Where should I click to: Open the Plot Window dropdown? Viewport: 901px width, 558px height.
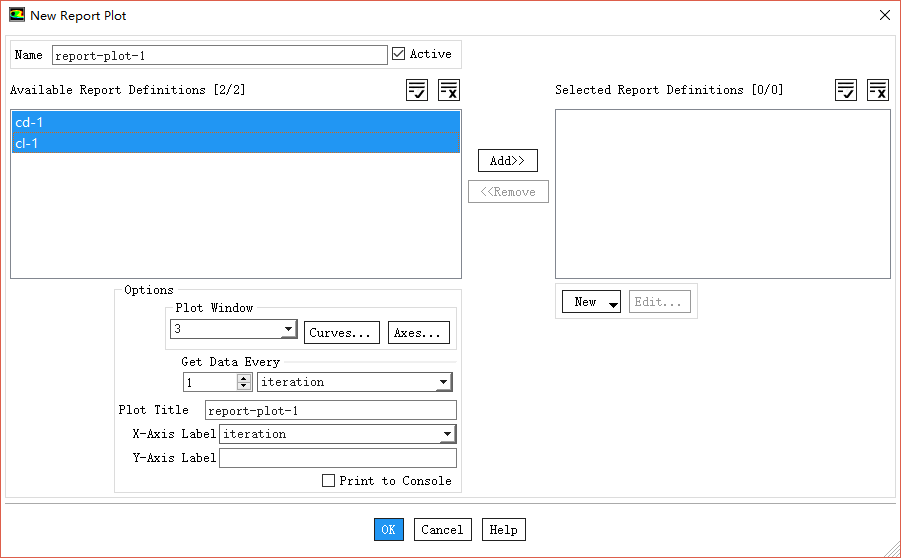click(288, 329)
